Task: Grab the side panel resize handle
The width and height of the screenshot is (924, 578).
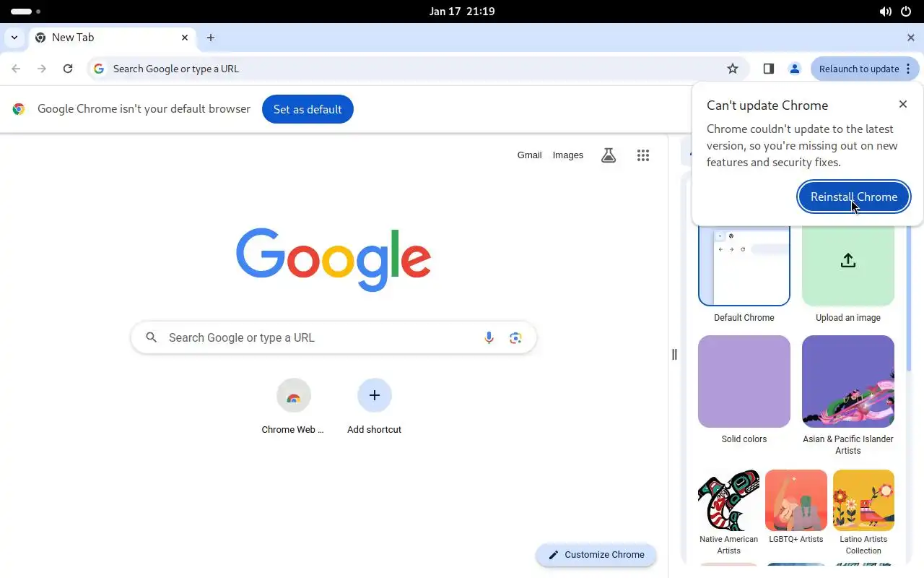Action: coord(674,354)
